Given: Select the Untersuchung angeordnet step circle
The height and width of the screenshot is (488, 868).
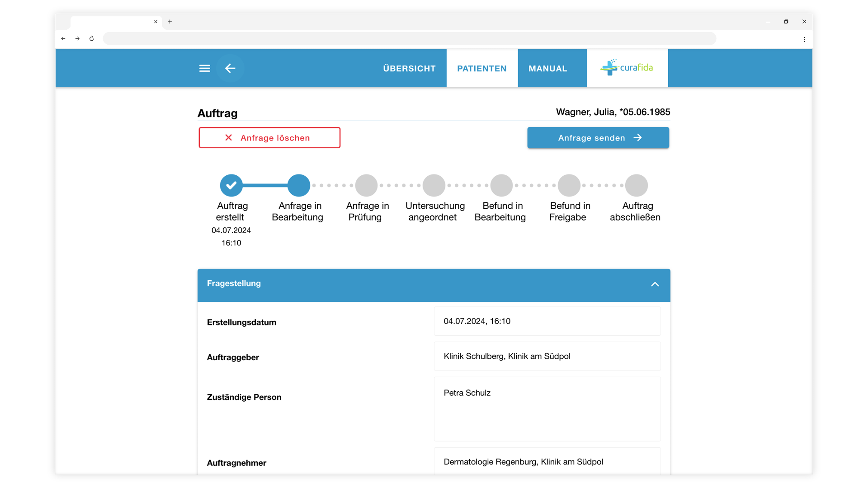Looking at the screenshot, I should pos(434,185).
